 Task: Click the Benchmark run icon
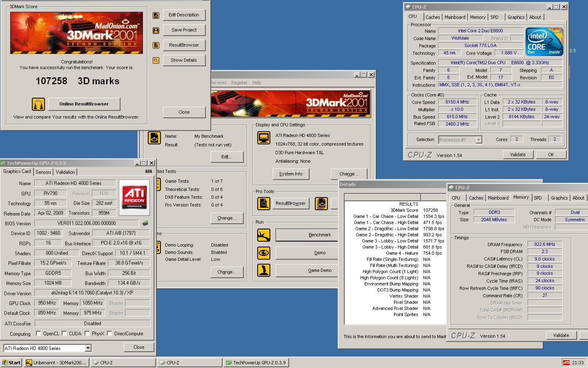[263, 235]
